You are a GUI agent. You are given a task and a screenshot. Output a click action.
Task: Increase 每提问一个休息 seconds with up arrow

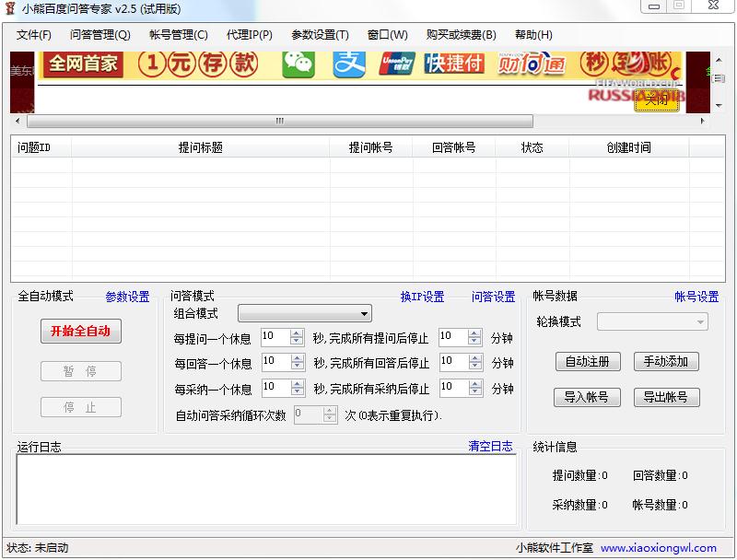point(297,333)
